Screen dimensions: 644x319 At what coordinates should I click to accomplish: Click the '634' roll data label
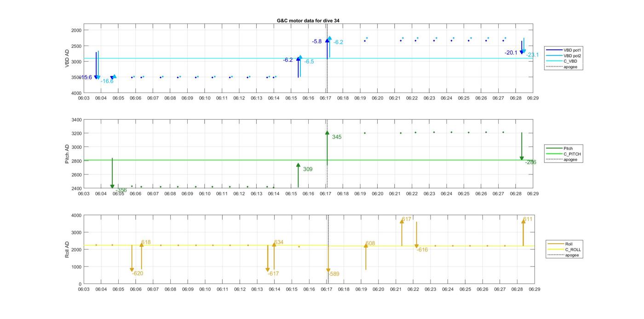click(x=279, y=243)
